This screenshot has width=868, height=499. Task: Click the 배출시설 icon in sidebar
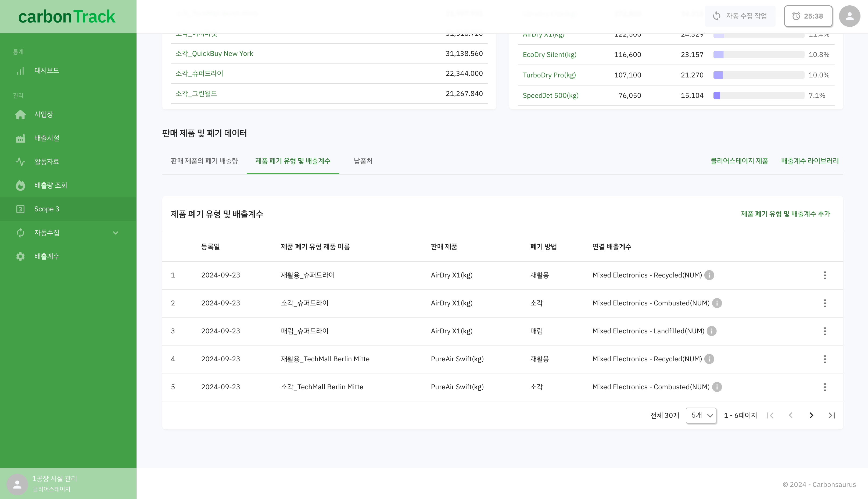[x=21, y=138]
